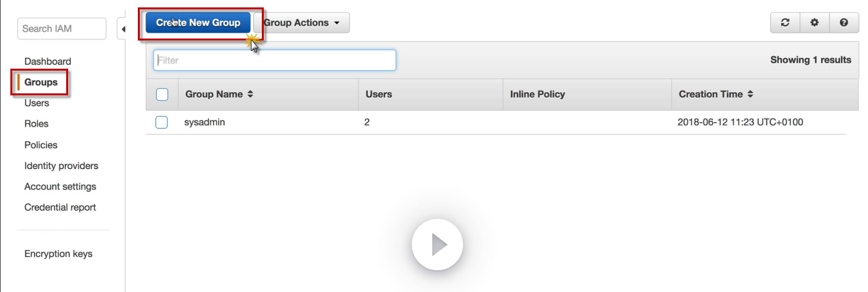The height and width of the screenshot is (292, 868).
Task: Navigate to Policies section
Action: click(x=41, y=145)
